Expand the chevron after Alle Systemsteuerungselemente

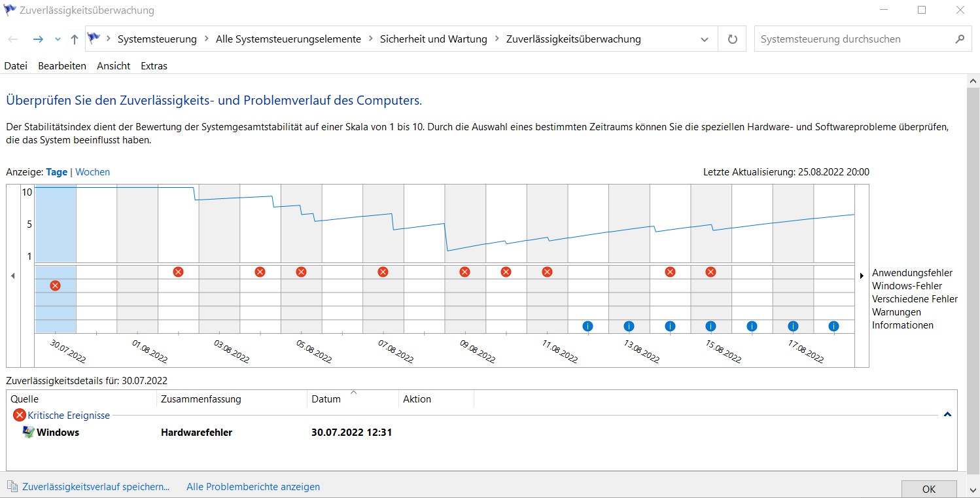(370, 39)
